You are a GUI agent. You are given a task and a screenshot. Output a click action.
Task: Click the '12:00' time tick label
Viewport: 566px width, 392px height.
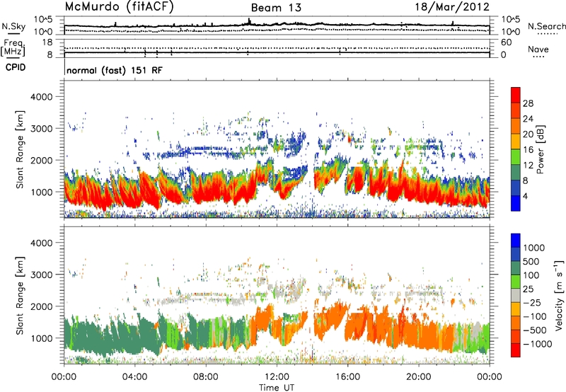[x=277, y=377]
